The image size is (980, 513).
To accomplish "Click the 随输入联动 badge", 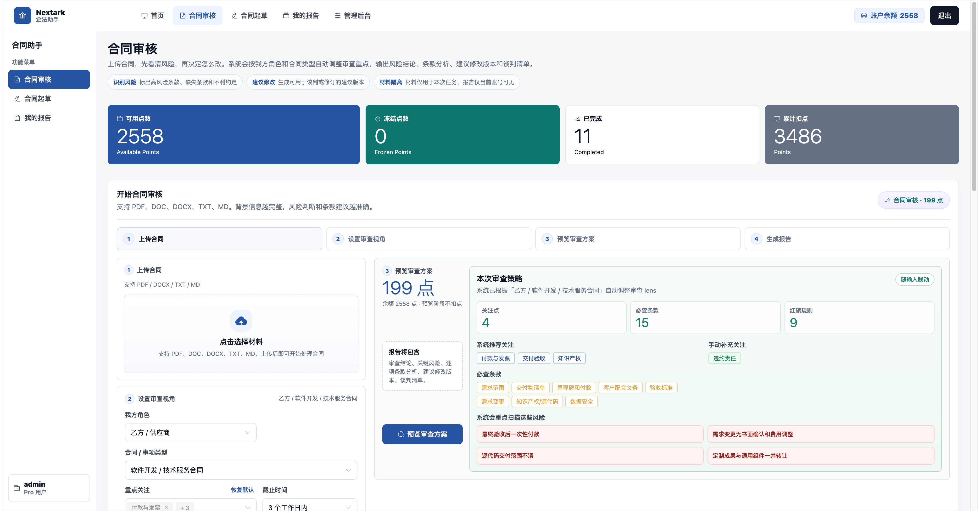I will [915, 280].
